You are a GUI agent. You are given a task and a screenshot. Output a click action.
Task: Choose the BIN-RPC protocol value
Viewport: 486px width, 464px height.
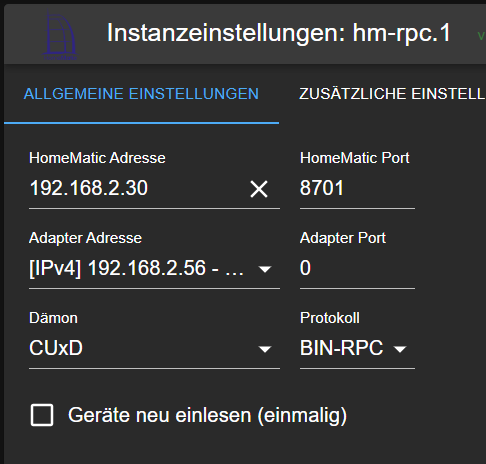coord(342,348)
